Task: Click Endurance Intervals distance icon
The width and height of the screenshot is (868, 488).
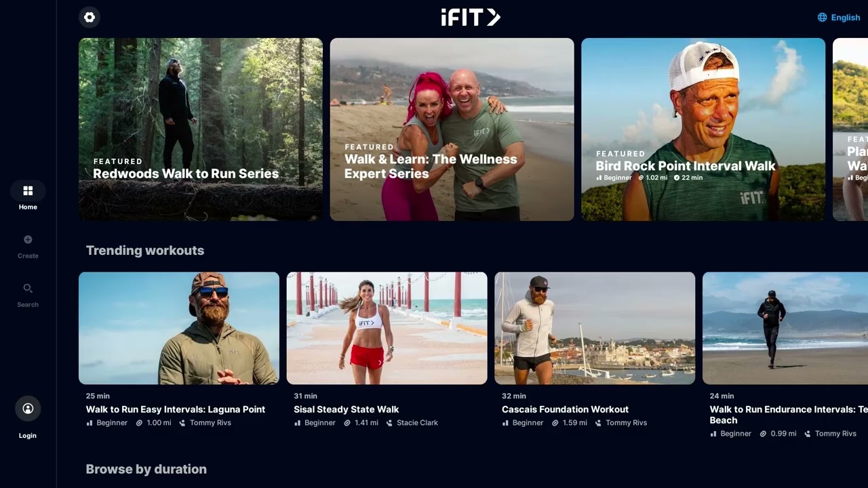Action: click(x=763, y=434)
